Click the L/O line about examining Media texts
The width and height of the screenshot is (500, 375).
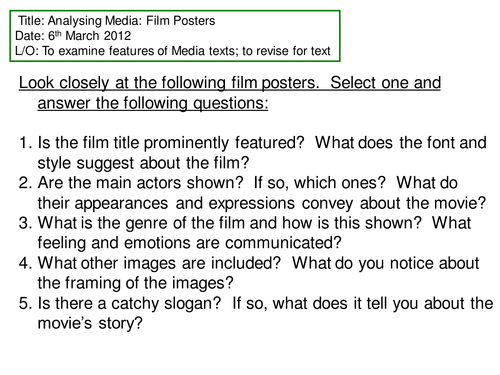click(173, 51)
